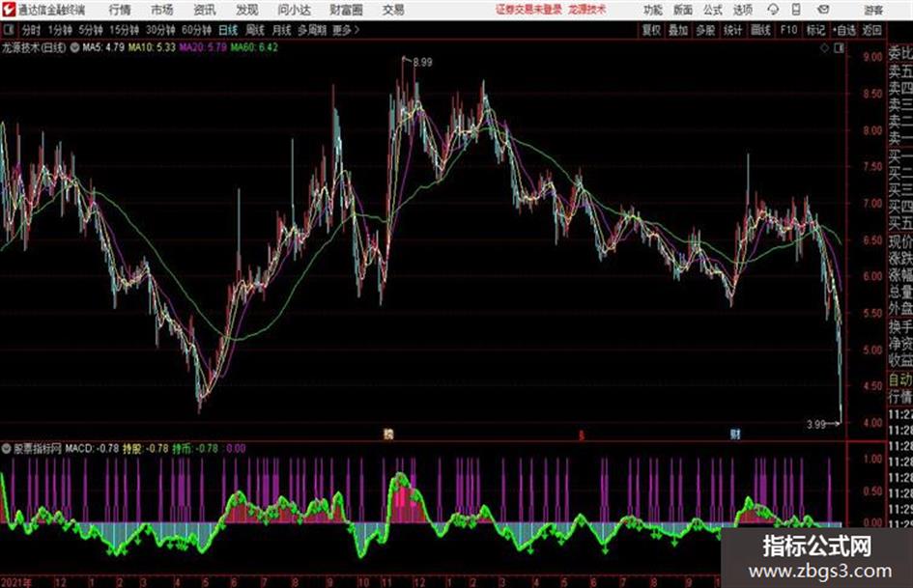Open the 版面 menu
This screenshot has width=913, height=588.
point(682,10)
